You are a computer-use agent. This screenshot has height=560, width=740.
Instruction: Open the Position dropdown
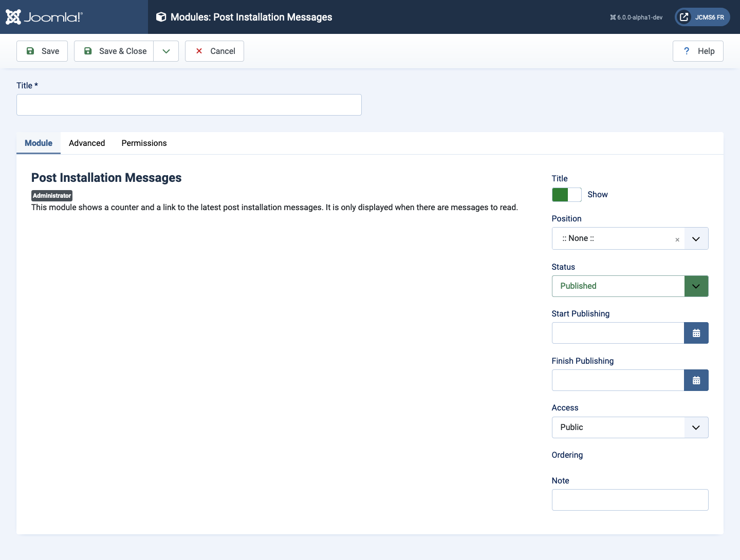pyautogui.click(x=696, y=238)
